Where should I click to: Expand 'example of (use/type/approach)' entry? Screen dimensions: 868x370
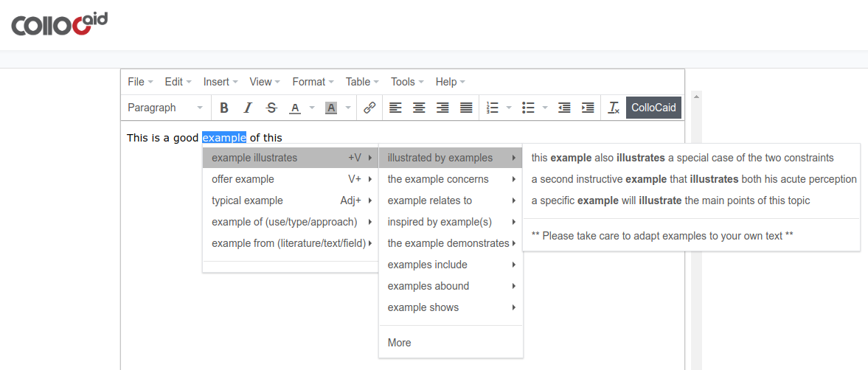291,222
